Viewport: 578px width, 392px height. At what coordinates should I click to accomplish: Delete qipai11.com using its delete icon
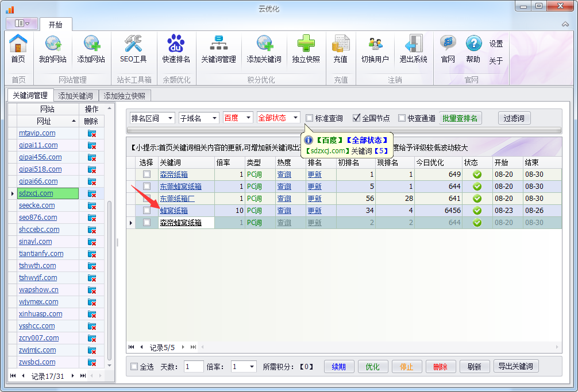click(92, 145)
